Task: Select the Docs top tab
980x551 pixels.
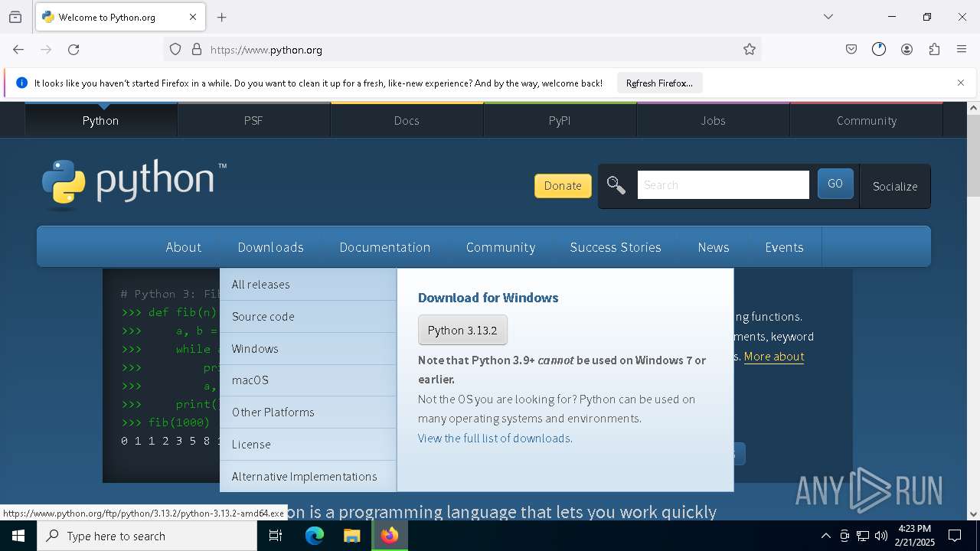Action: (407, 120)
